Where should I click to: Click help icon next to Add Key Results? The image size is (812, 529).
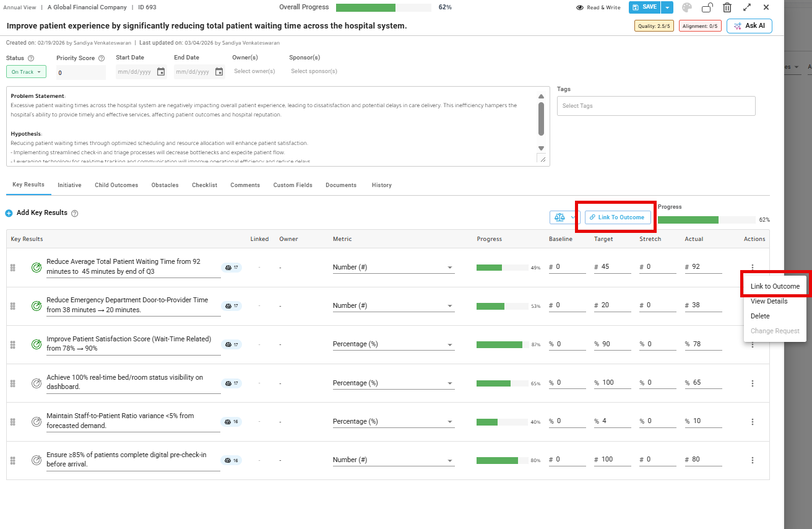coord(75,213)
